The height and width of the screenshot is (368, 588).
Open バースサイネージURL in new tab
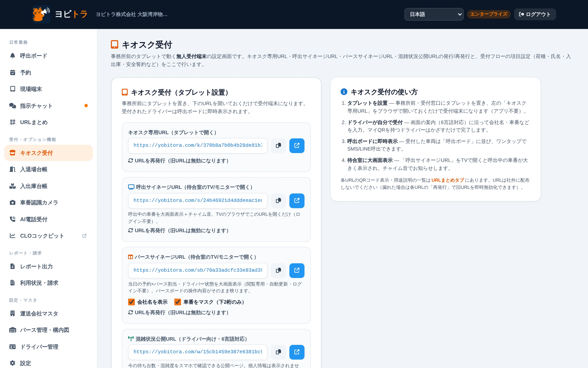tap(297, 270)
